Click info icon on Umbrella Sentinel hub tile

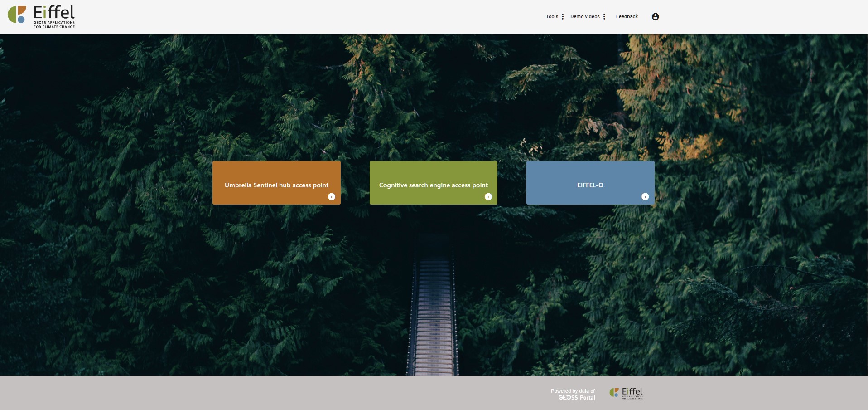pyautogui.click(x=331, y=196)
